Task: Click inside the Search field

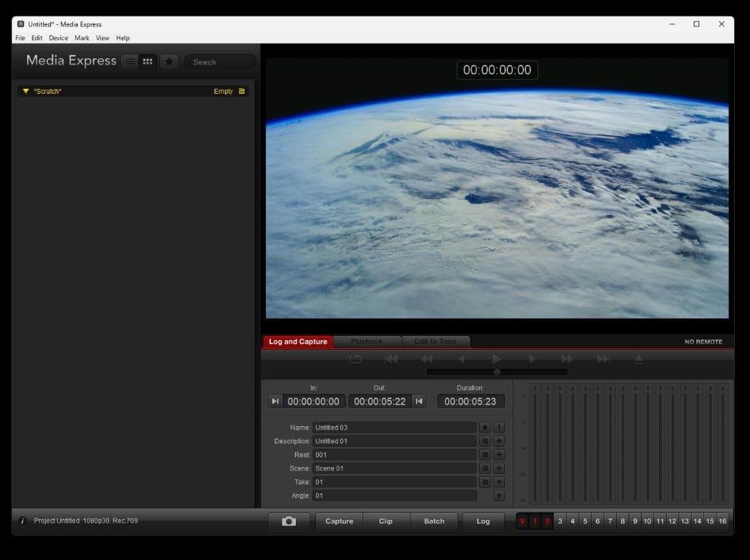Action: tap(219, 62)
